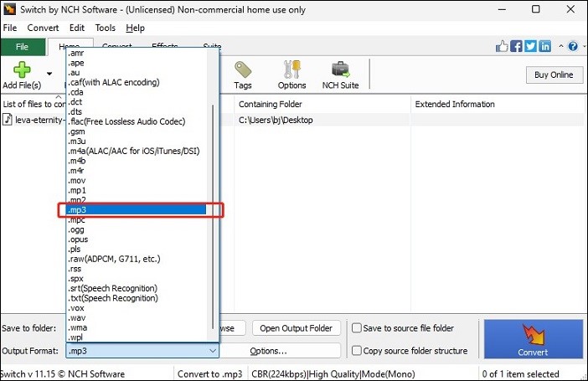The image size is (588, 381).
Task: Click the thumbs-up Like icon
Action: [502, 46]
